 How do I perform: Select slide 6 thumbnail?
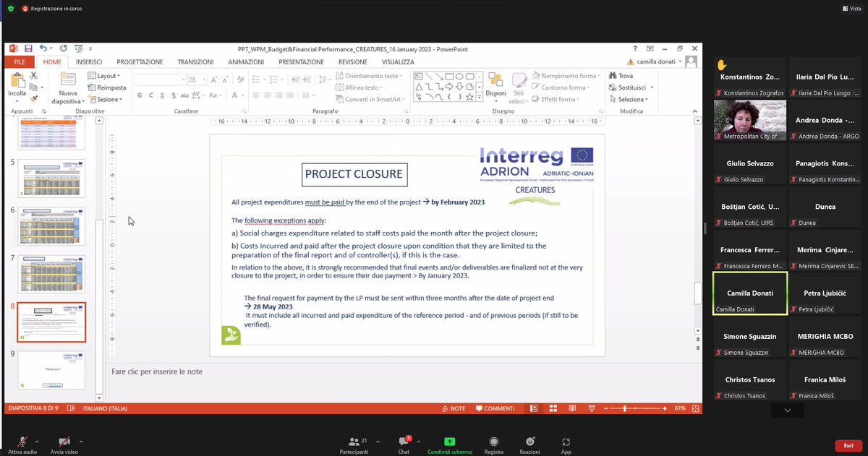(51, 226)
